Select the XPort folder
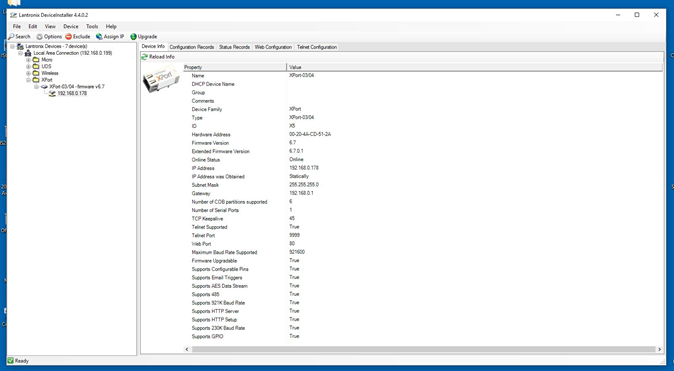Viewport: 674px width, 371px height. coord(47,80)
